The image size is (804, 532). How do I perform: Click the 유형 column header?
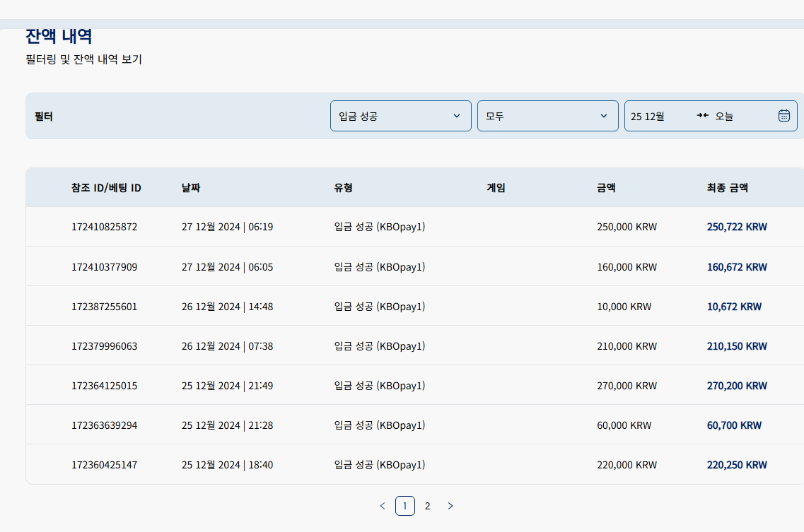(x=343, y=188)
